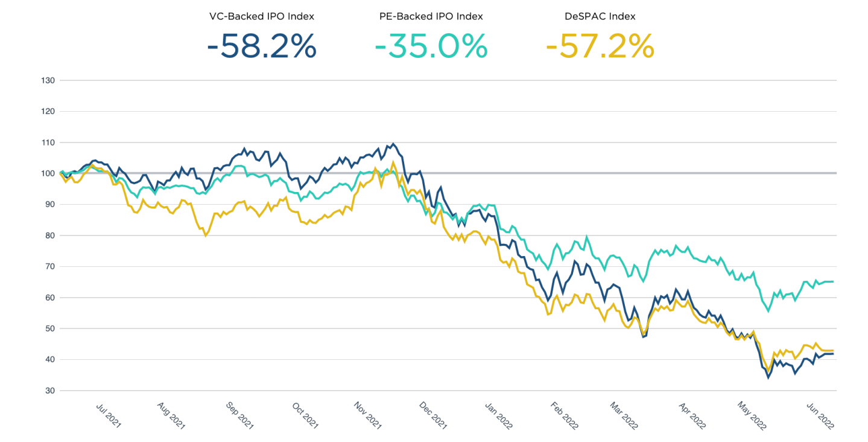Select the -58.2% value
This screenshot has height=442, width=868.
(261, 46)
